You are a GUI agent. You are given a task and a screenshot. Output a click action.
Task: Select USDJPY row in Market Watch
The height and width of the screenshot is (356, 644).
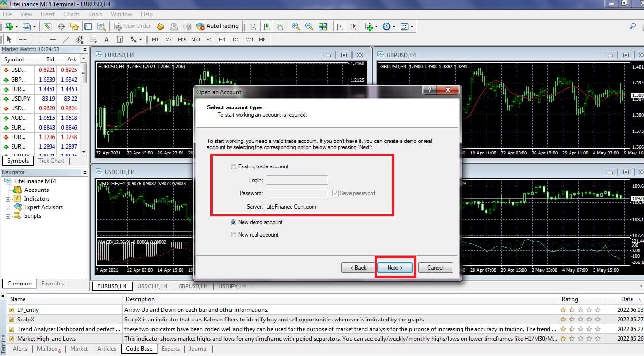pyautogui.click(x=39, y=99)
